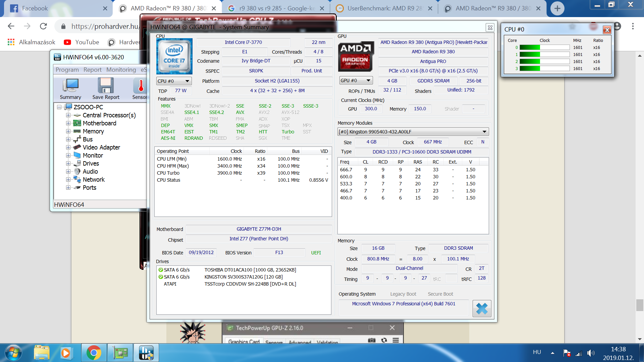This screenshot has width=644, height=362.
Task: Click the GPU-Z refresh icon
Action: [384, 340]
